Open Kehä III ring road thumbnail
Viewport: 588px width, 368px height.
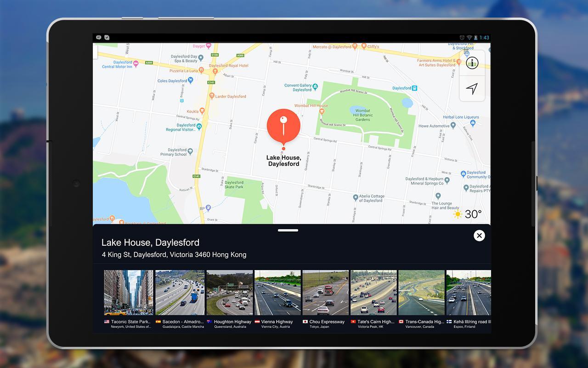(x=469, y=293)
